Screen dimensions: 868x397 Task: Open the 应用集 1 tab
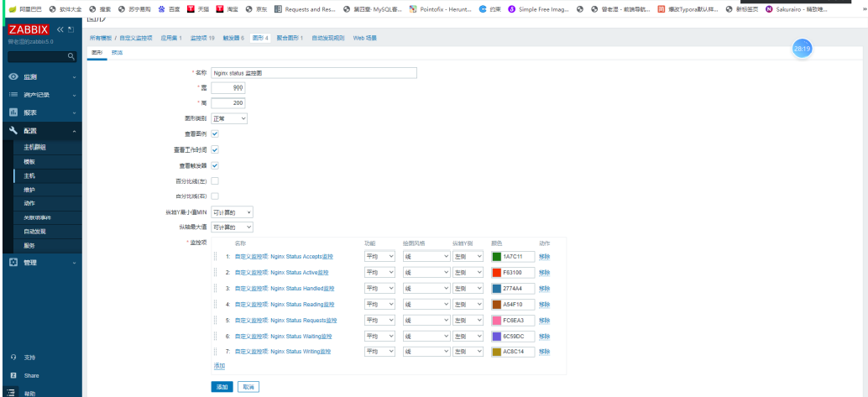click(171, 39)
